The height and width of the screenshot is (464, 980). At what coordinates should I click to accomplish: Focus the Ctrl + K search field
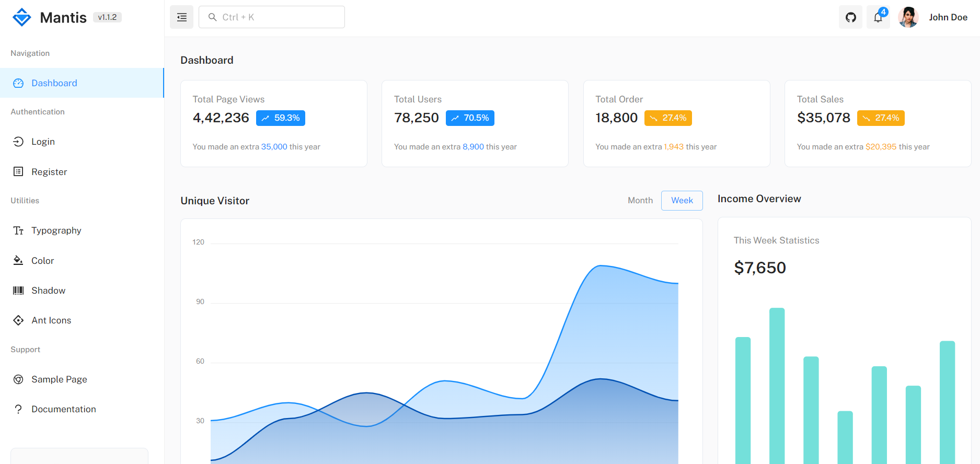(x=272, y=17)
